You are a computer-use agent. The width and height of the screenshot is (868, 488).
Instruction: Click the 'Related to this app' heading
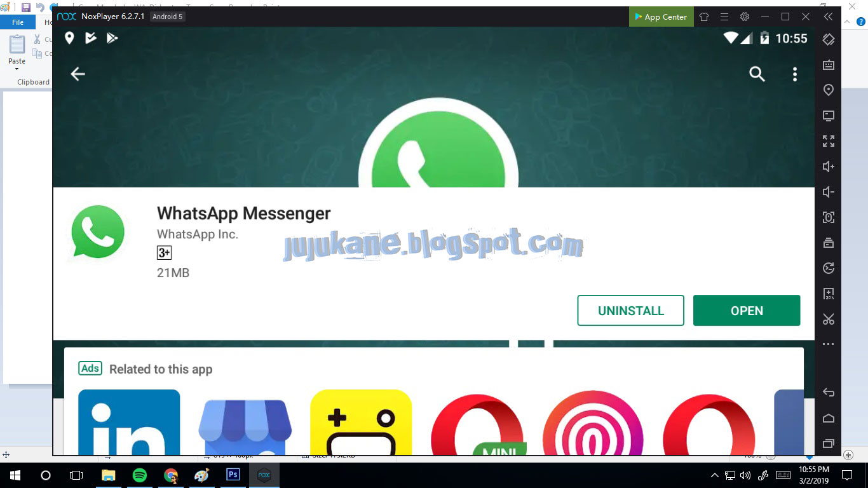point(161,369)
